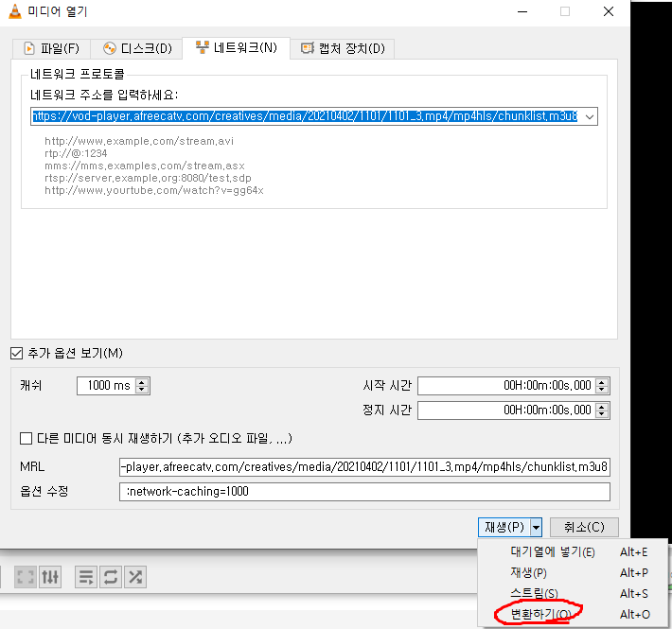Choose 변환하기(O) from the dropdown menu
The height and width of the screenshot is (629, 672).
tap(573, 615)
